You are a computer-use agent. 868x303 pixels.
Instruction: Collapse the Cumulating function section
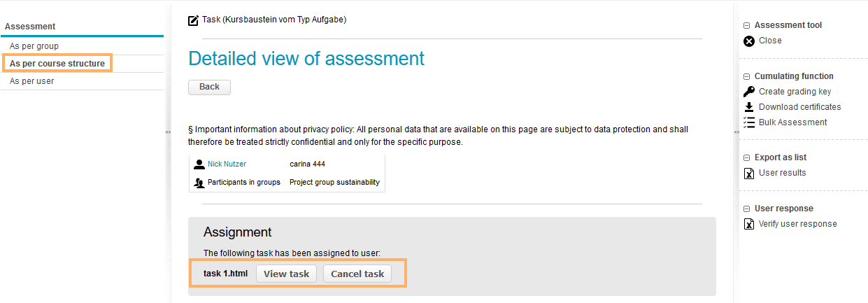746,76
